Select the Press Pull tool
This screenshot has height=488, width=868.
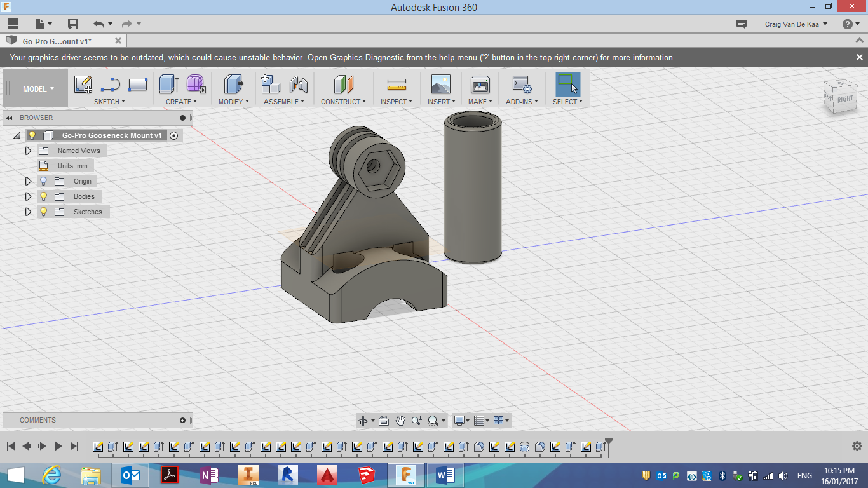pyautogui.click(x=234, y=84)
